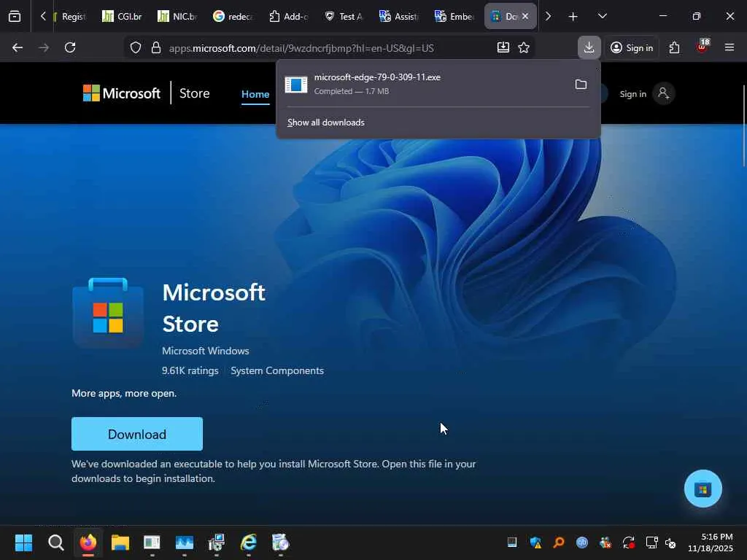Click the Microsoft logo link
Viewport: 747px width, 560px height.
click(122, 93)
